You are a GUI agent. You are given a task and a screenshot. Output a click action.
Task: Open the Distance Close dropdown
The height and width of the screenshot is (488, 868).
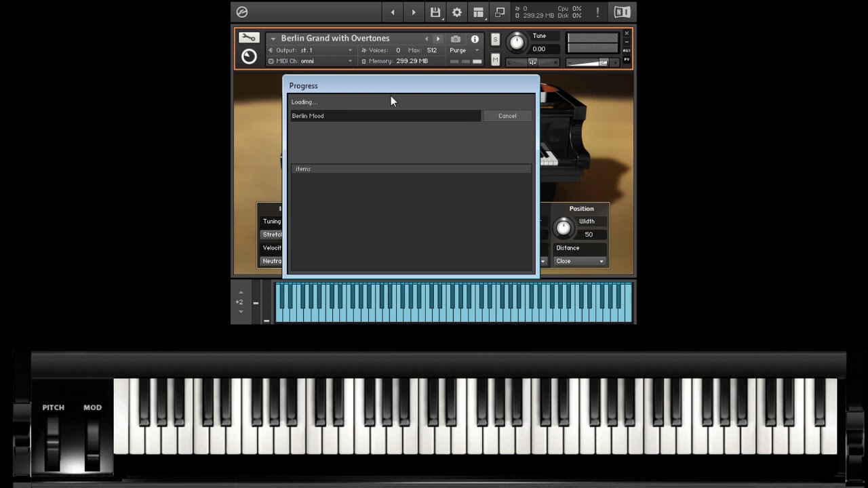(x=580, y=261)
